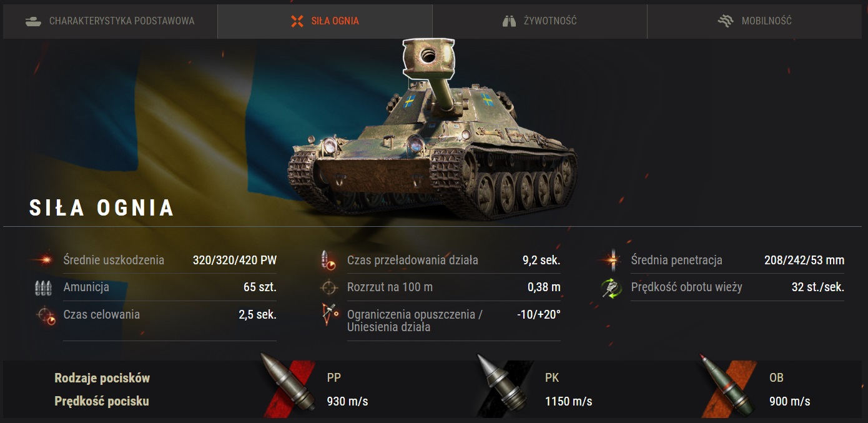Select the PP shell image
The width and height of the screenshot is (868, 423).
click(287, 384)
